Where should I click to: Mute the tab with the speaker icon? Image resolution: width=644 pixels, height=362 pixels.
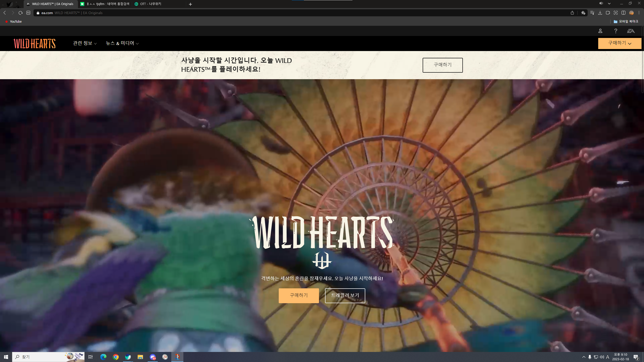[x=601, y=4]
